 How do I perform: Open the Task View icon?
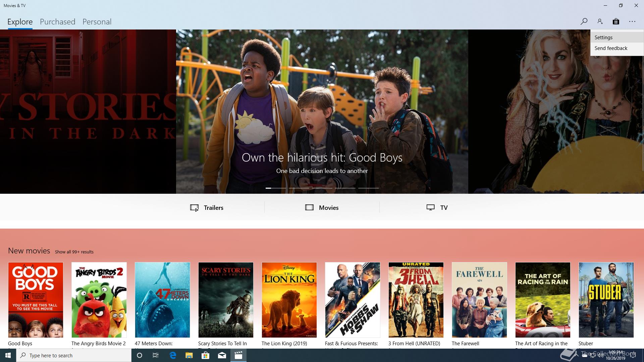(156, 355)
